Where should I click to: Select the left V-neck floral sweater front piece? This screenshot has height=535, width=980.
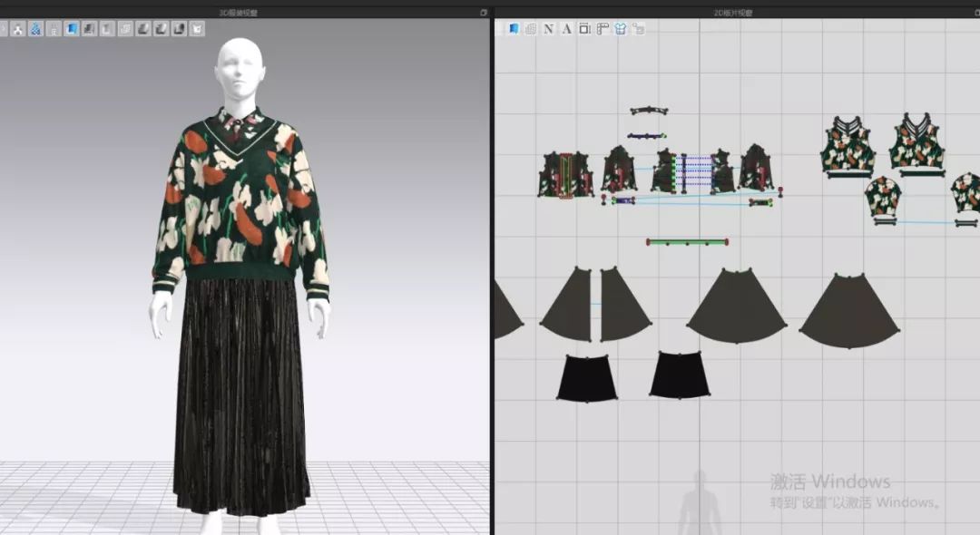[848, 145]
